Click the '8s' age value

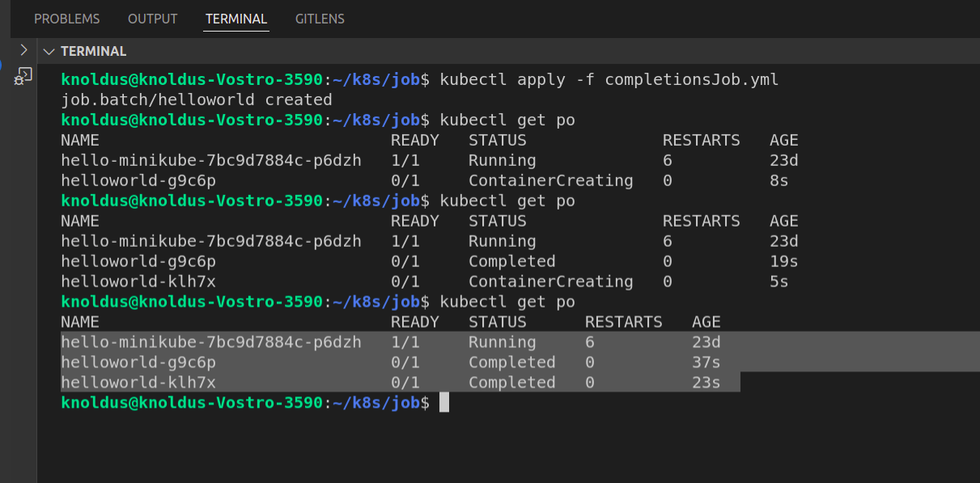point(778,180)
